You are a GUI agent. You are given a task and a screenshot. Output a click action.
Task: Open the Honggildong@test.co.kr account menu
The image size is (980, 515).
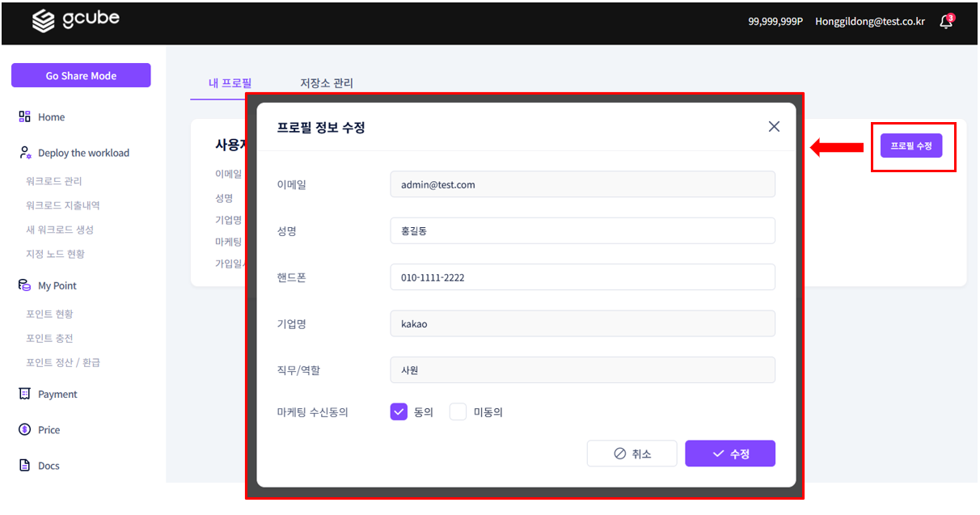coord(869,22)
